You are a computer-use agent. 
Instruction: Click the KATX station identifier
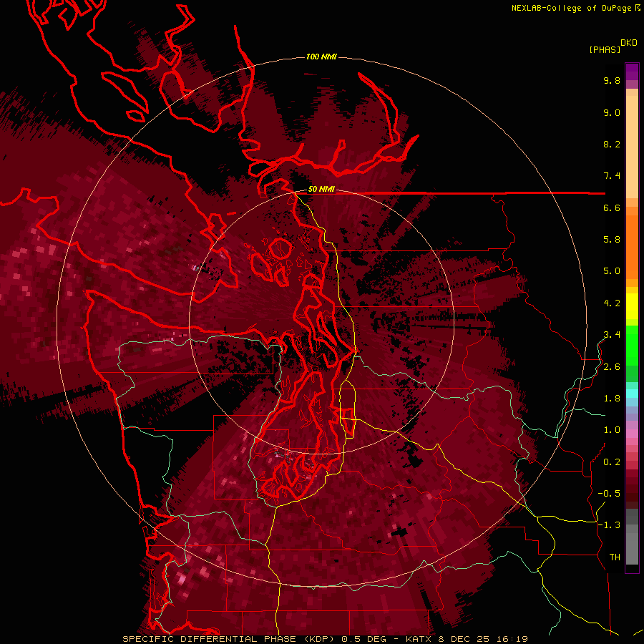[419, 639]
